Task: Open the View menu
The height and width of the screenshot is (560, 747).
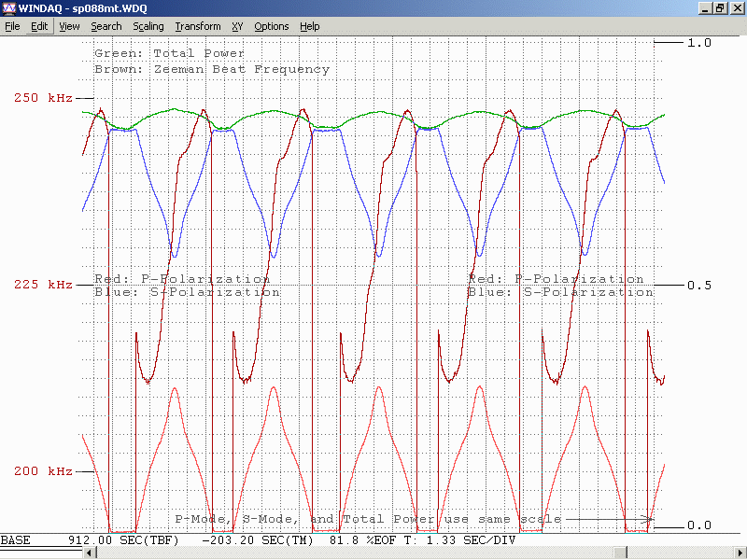Action: pos(69,26)
